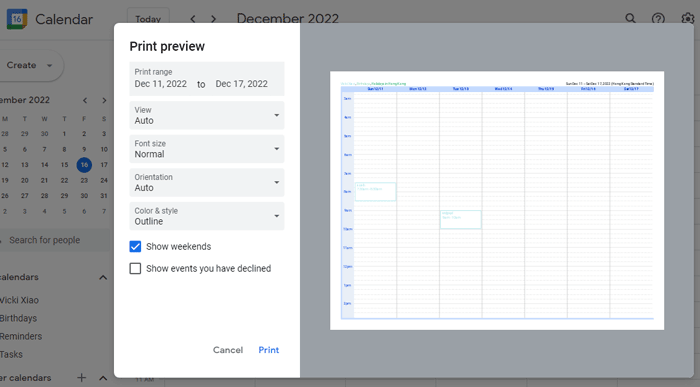
Task: Click the Google Calendar logo icon
Action: click(x=17, y=19)
